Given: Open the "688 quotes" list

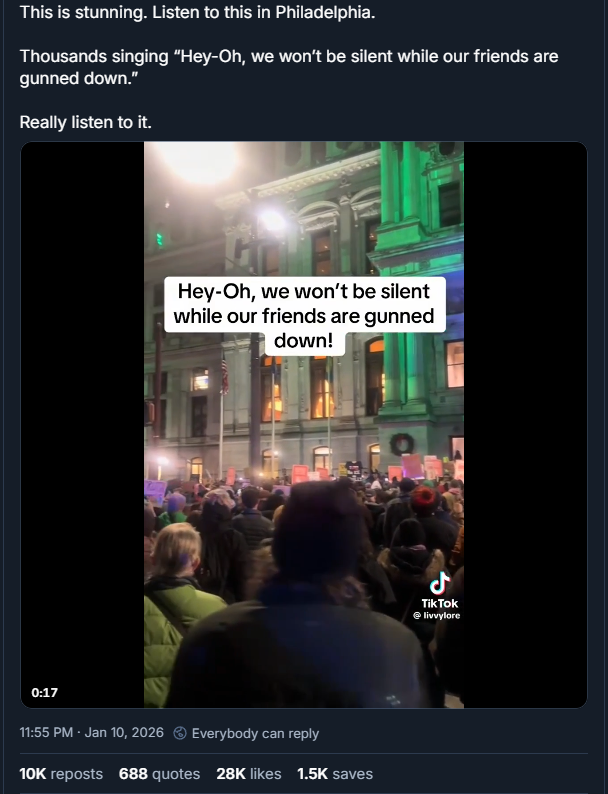Looking at the screenshot, I should pyautogui.click(x=159, y=774).
